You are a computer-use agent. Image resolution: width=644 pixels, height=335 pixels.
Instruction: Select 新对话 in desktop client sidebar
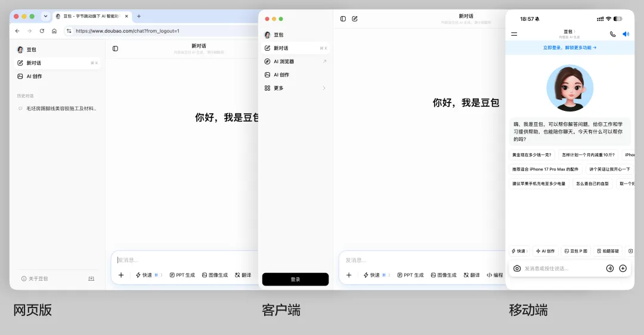[x=295, y=48]
